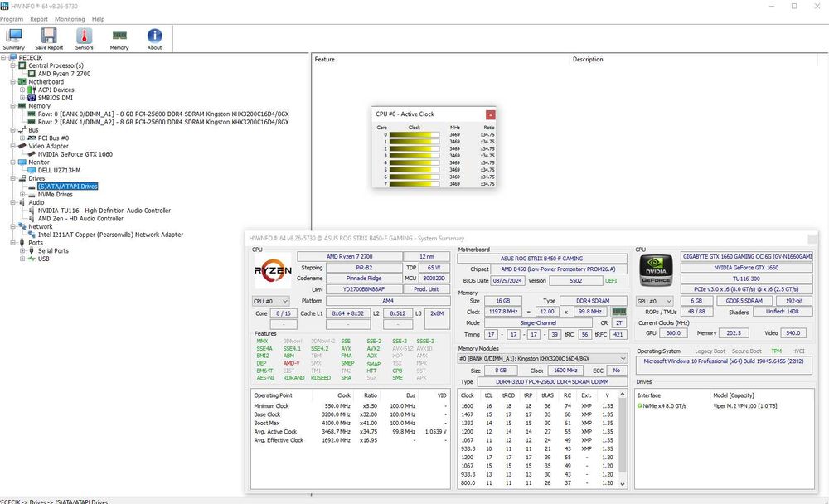Open the GPU #0 selector dropdown

pyautogui.click(x=655, y=301)
